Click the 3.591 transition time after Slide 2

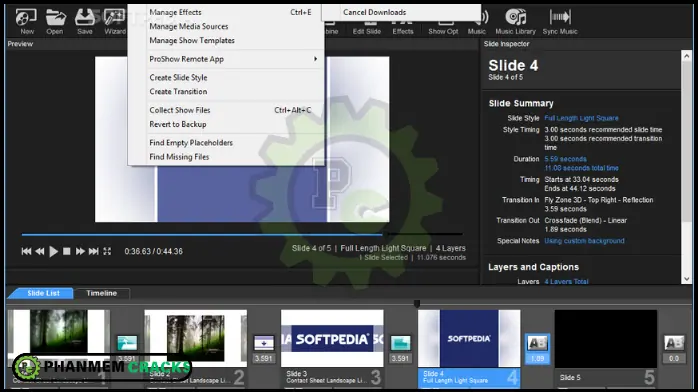coord(264,359)
